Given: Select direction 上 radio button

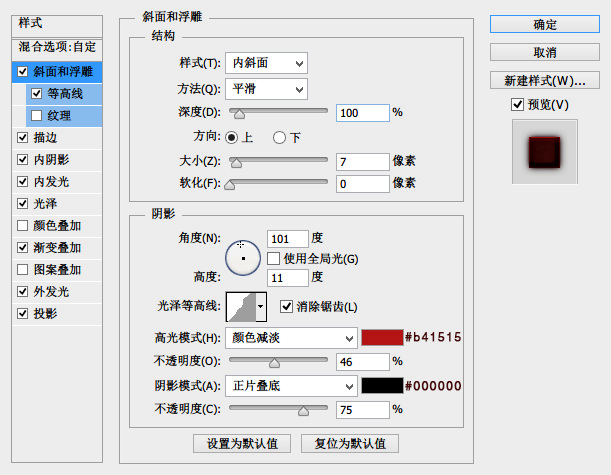Looking at the screenshot, I should (x=231, y=138).
